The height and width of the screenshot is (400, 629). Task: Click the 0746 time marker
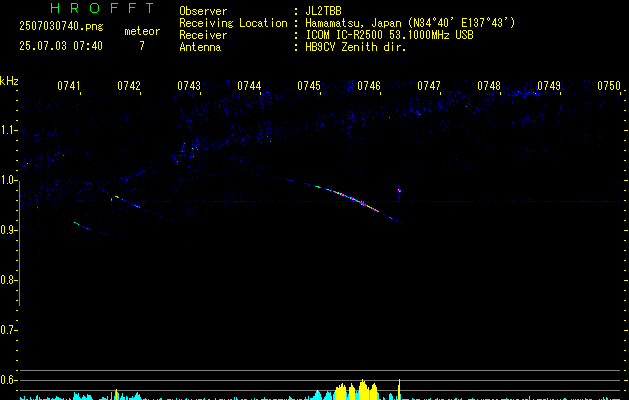tap(369, 86)
